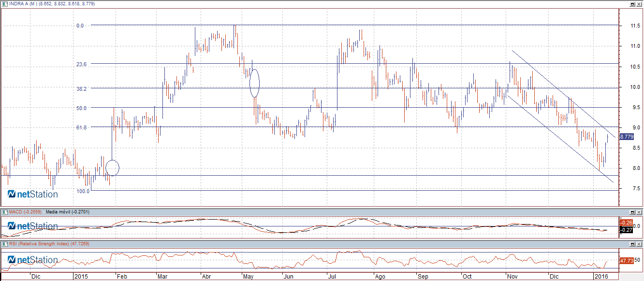Click the Ago month label on time axis
The width and height of the screenshot is (644, 281).
tap(381, 277)
